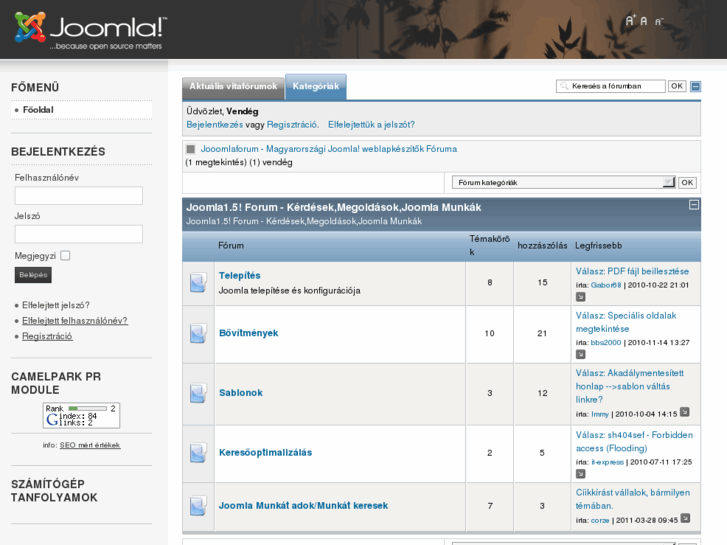Decrease font size with the A- icon
The height and width of the screenshot is (545, 727).
point(659,22)
